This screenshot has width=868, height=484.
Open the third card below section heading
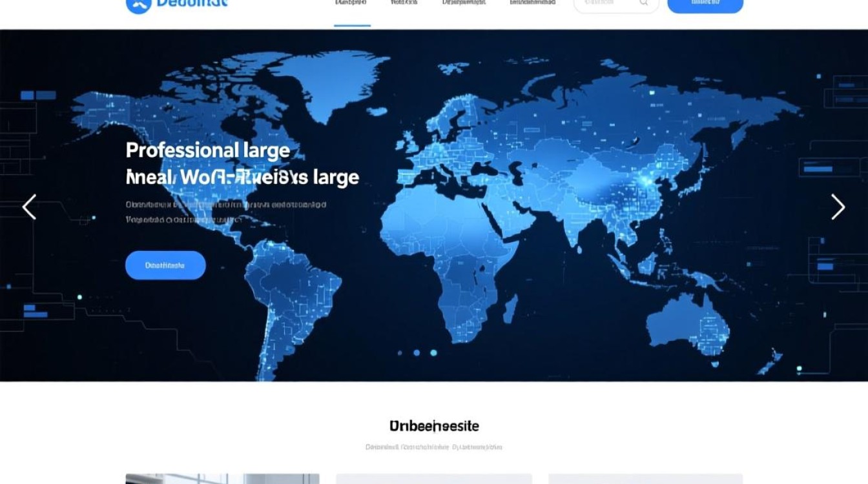pyautogui.click(x=645, y=479)
